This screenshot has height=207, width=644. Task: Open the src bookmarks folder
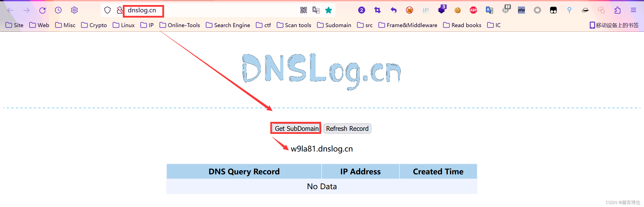[x=365, y=25]
